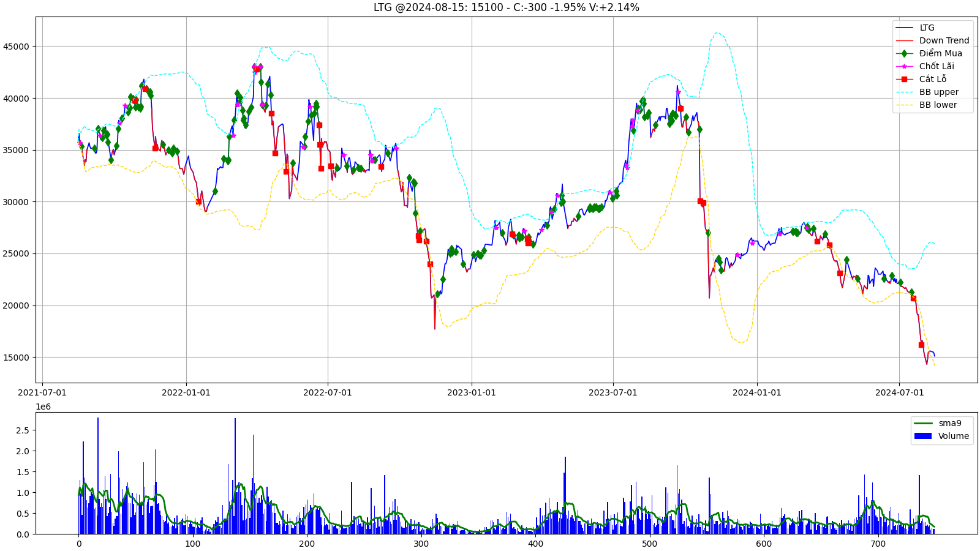Click the 15000 price axis label
The height and width of the screenshot is (551, 980).
click(x=16, y=358)
